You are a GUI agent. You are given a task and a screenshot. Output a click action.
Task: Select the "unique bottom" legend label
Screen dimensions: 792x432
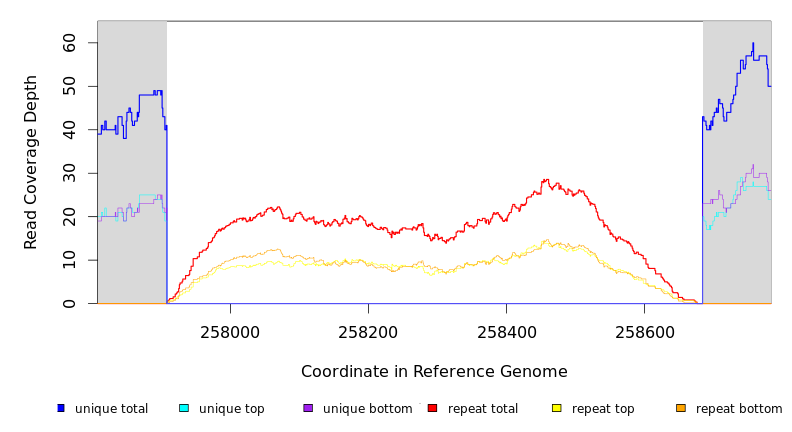[367, 409]
